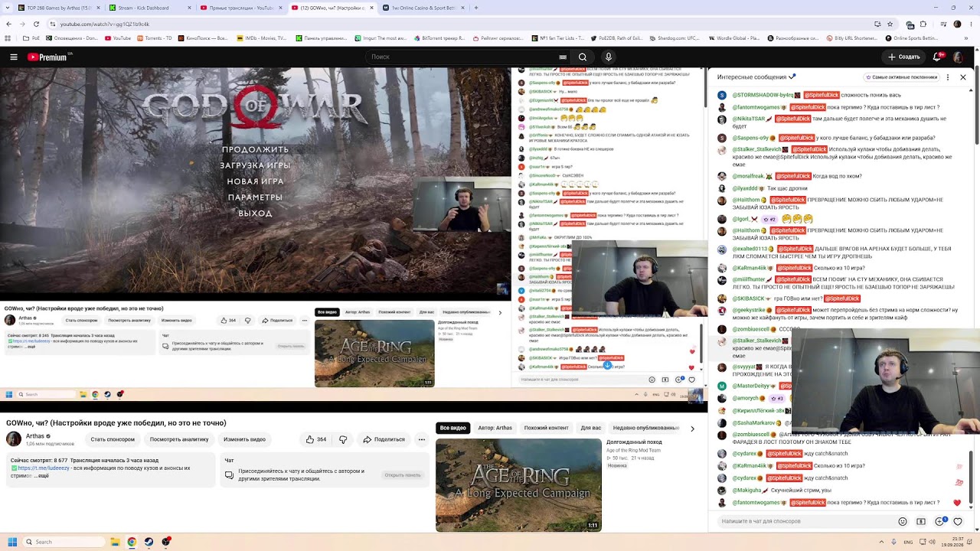
Task: Close the live chat panel
Action: coord(963,77)
